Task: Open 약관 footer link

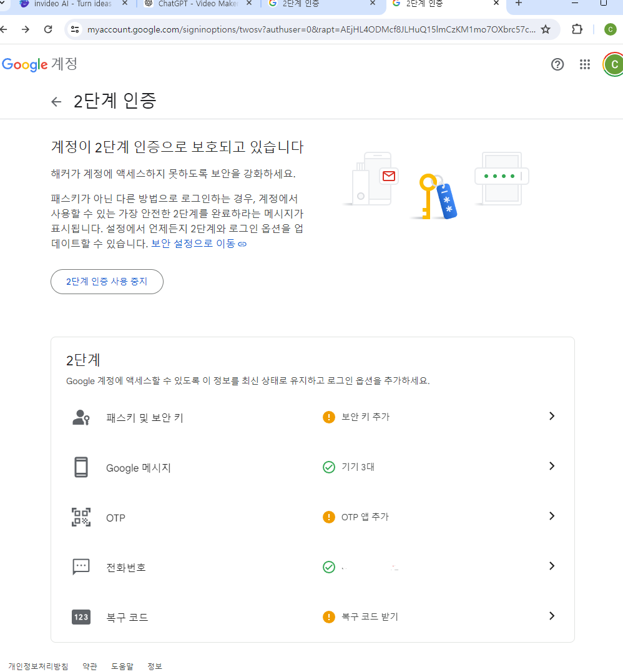Action: (90, 666)
